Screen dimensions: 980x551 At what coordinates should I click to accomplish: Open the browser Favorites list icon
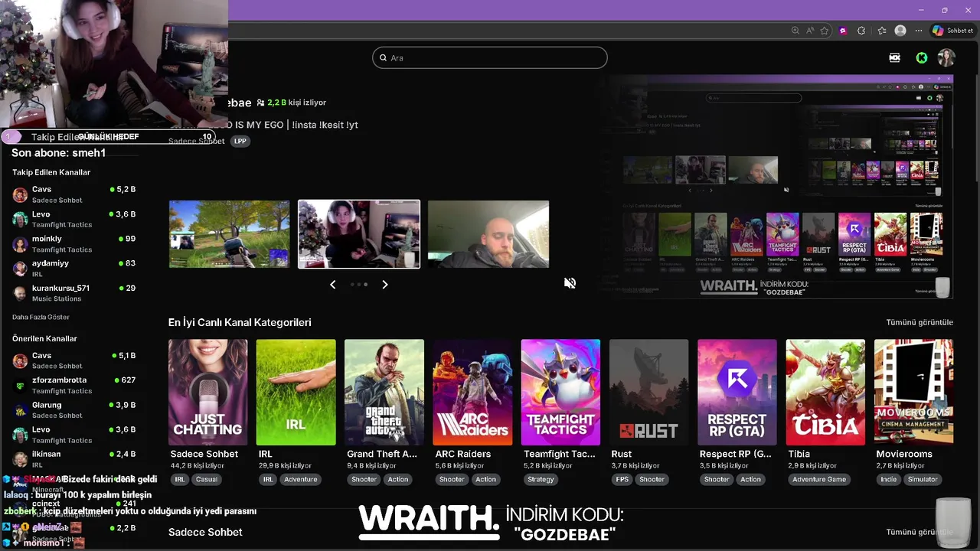(881, 31)
